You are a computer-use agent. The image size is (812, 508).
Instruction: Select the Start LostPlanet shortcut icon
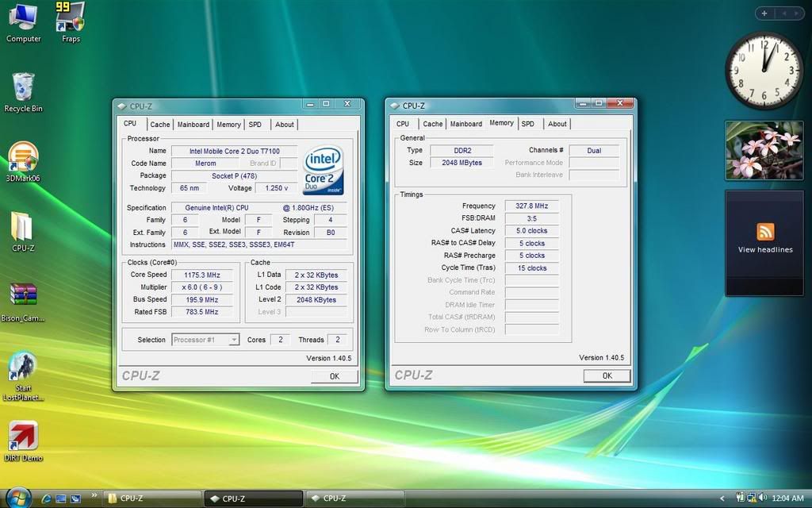point(23,376)
